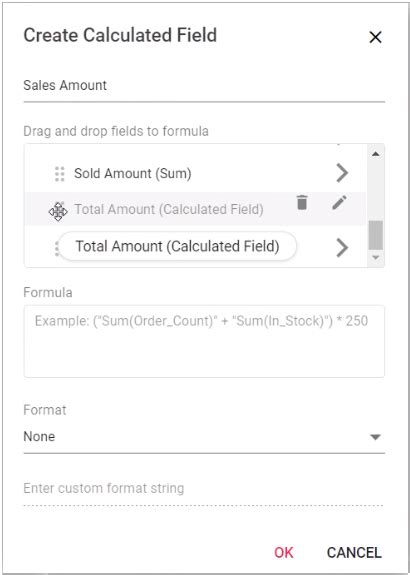
Task: Click the move handle on Total Amount row
Action: 58,212
